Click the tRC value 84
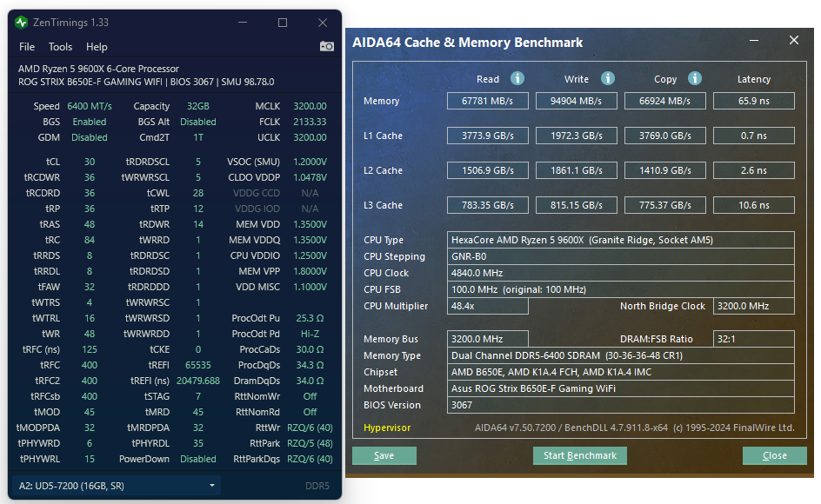Viewport: 821px width, 504px height. click(90, 240)
